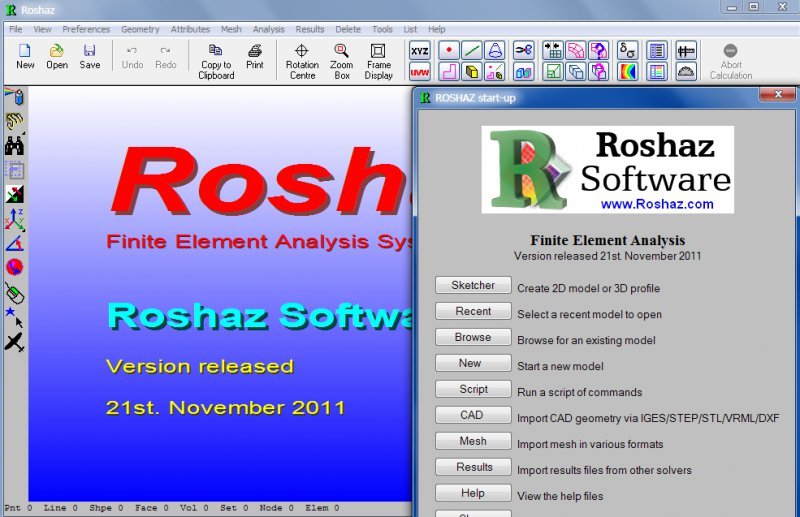This screenshot has width=800, height=517.
Task: Click the hand icon in left sidebar
Action: tap(14, 121)
